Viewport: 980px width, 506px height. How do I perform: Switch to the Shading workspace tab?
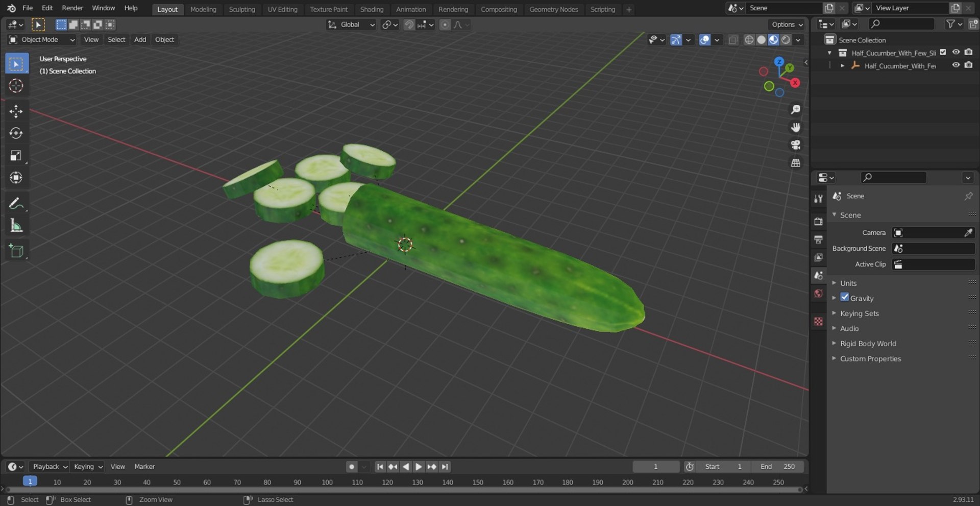tap(372, 9)
